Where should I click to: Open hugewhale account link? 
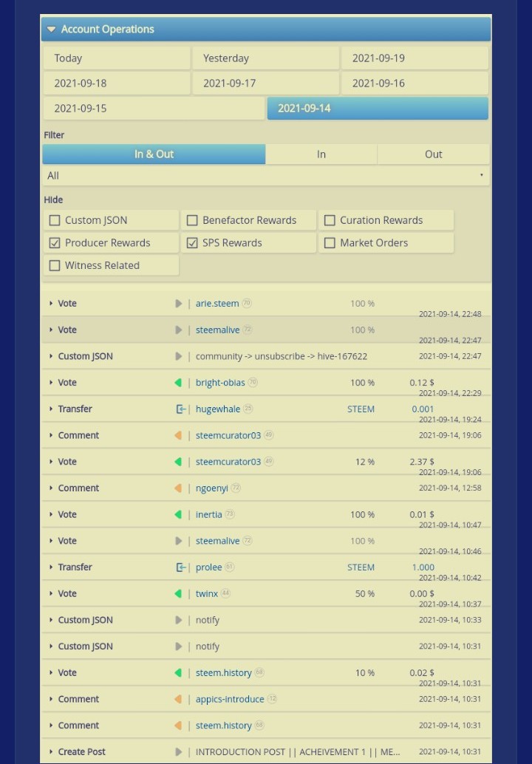click(x=218, y=409)
